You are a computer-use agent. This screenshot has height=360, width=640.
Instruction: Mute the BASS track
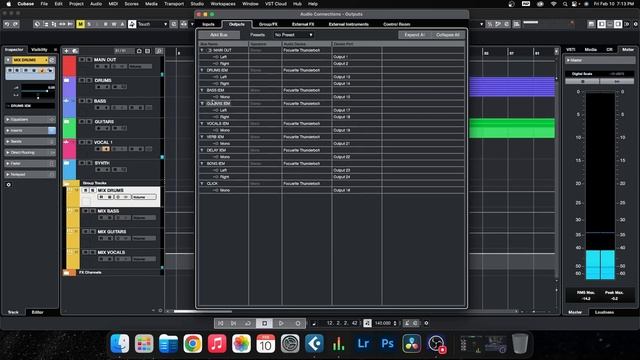82,101
